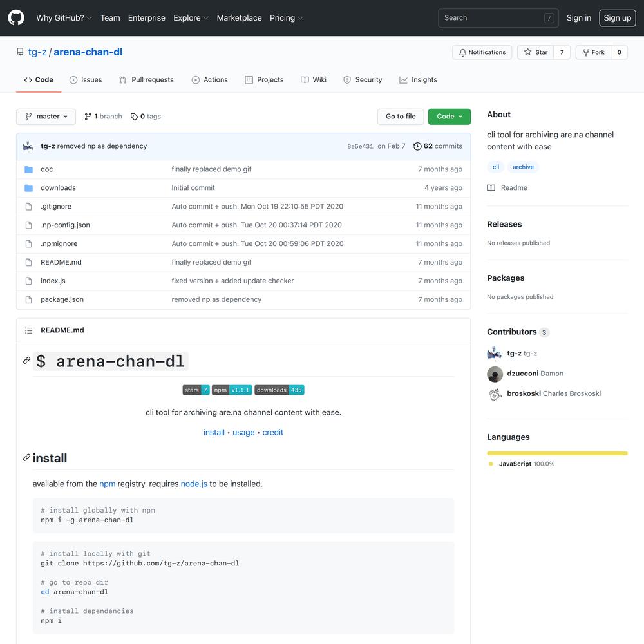Open the Readme link in About
Viewport: 644px width, 644px height.
pos(507,188)
